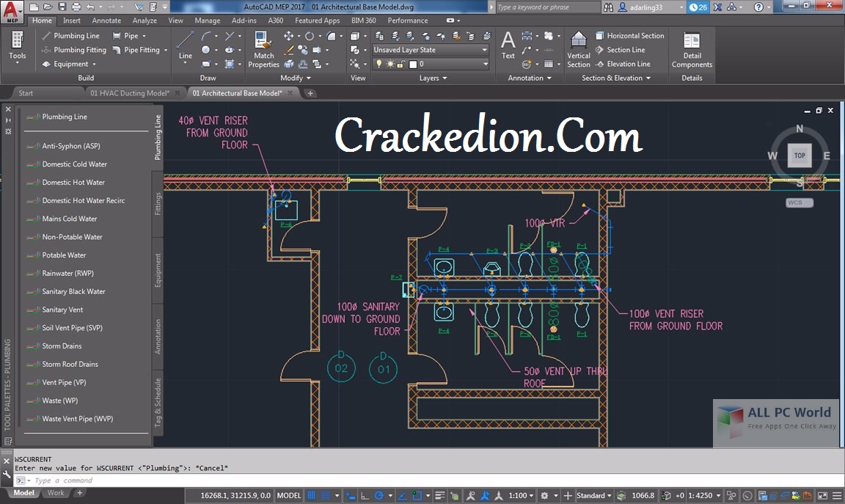Click the Elevation Line tool
The height and width of the screenshot is (504, 845).
[x=623, y=64]
